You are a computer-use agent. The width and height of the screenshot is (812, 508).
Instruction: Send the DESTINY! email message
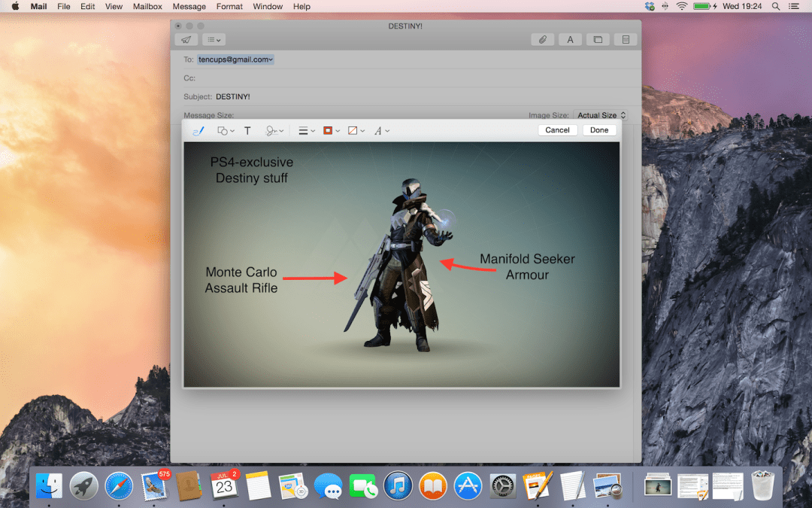click(186, 39)
